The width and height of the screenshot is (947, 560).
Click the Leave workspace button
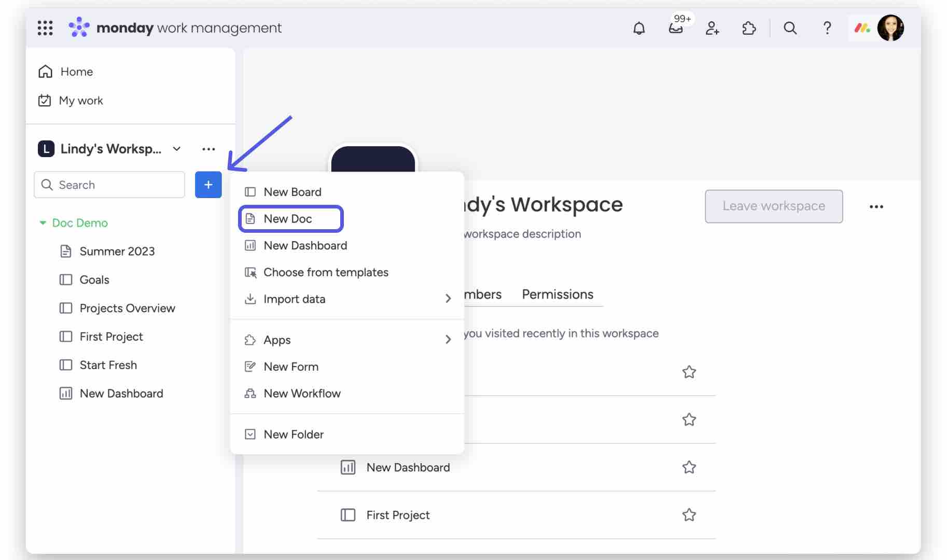pos(773,206)
